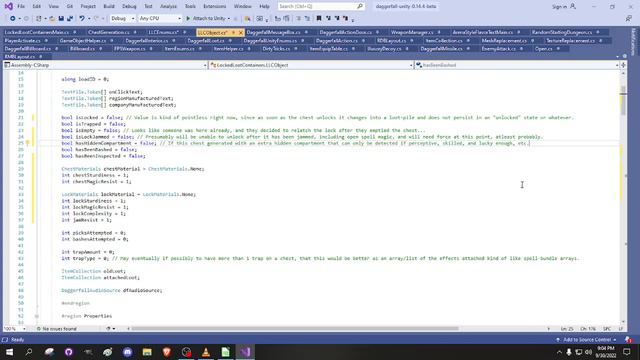Close the LLCObject.cs tab
The height and width of the screenshot is (360, 640).
241,32
